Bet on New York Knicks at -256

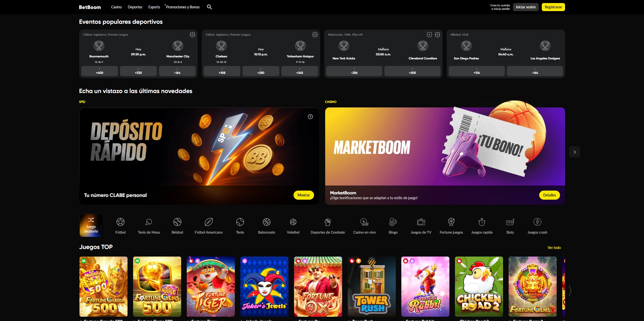pos(354,71)
